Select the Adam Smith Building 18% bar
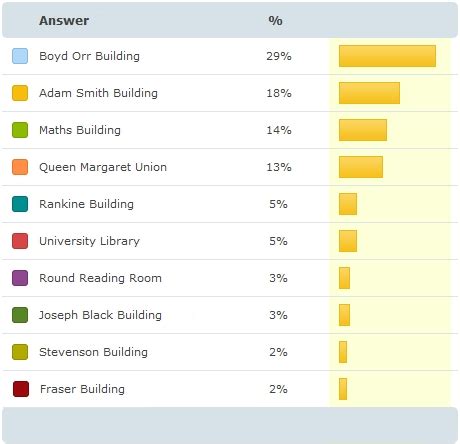The height and width of the screenshot is (444, 460). [369, 93]
